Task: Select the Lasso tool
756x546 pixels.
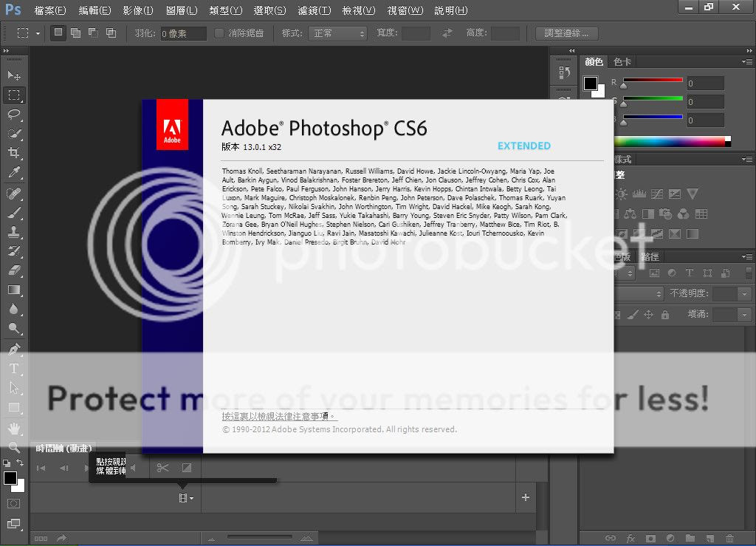Action: [14, 115]
